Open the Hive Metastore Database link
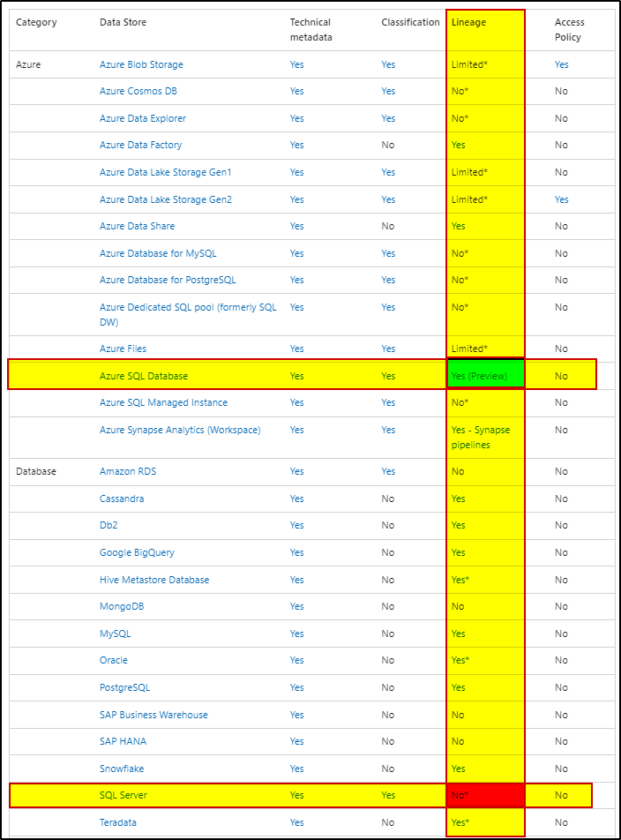The image size is (621, 840). pos(154,580)
